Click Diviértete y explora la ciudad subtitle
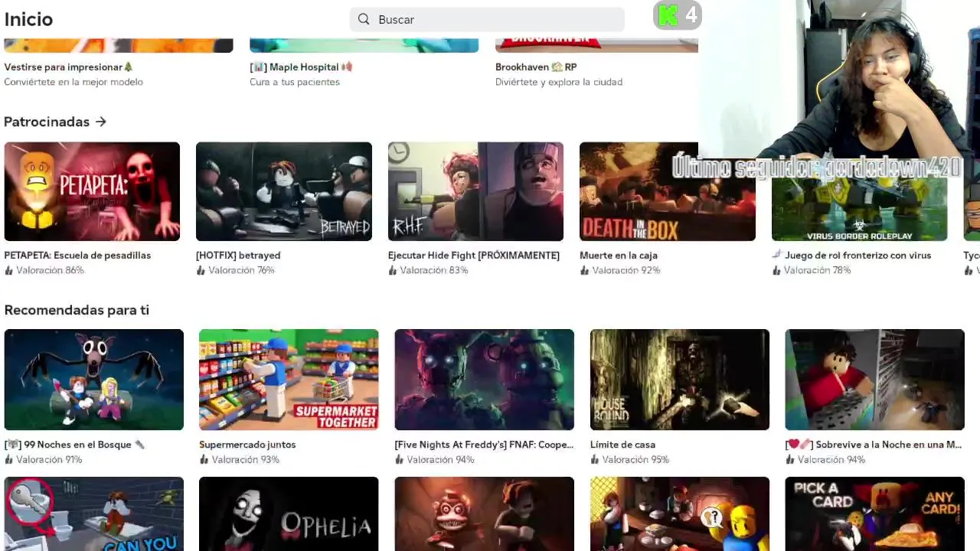The height and width of the screenshot is (551, 980). [559, 82]
